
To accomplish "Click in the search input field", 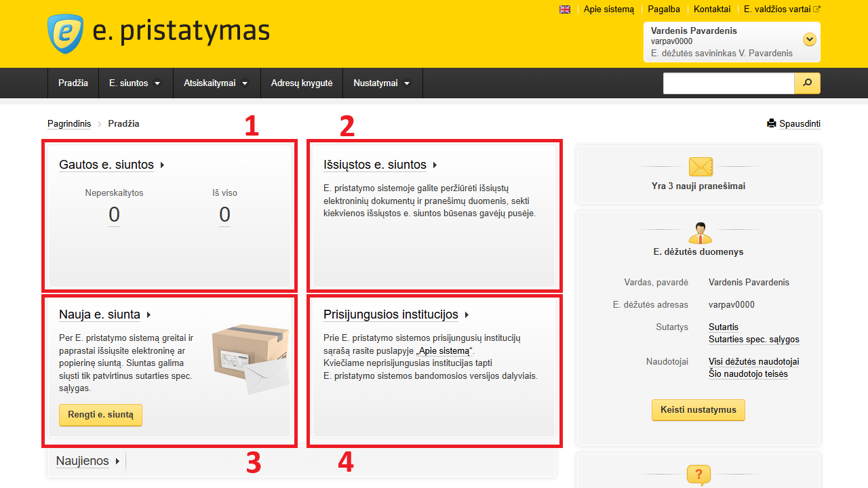I will (728, 83).
